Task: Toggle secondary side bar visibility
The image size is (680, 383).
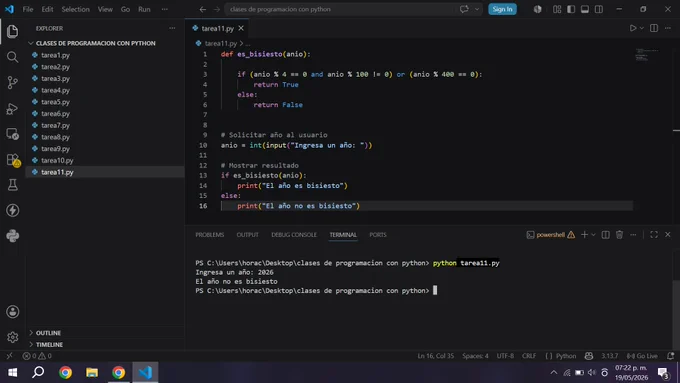Action: tap(598, 9)
